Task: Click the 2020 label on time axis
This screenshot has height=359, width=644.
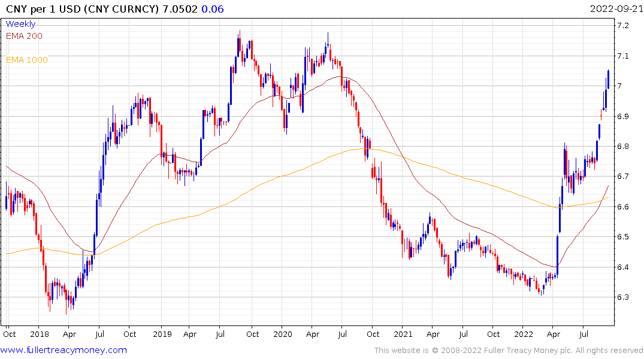Action: point(283,334)
